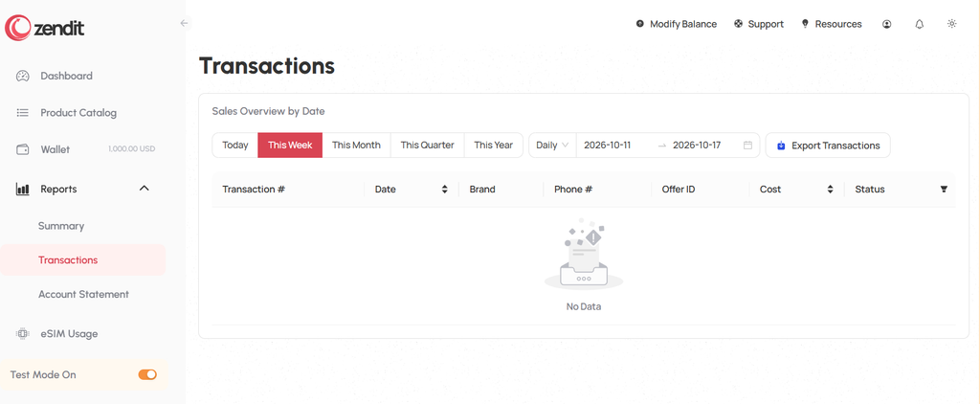Viewport: 980px width, 404px height.
Task: Turn off the Test Mode switch
Action: tap(147, 374)
